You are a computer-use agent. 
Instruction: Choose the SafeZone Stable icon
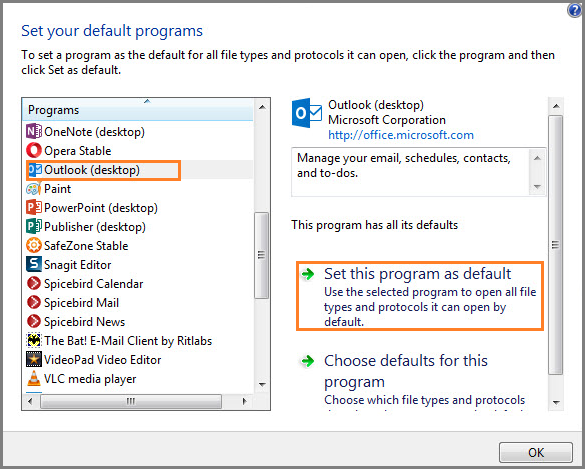(34, 246)
